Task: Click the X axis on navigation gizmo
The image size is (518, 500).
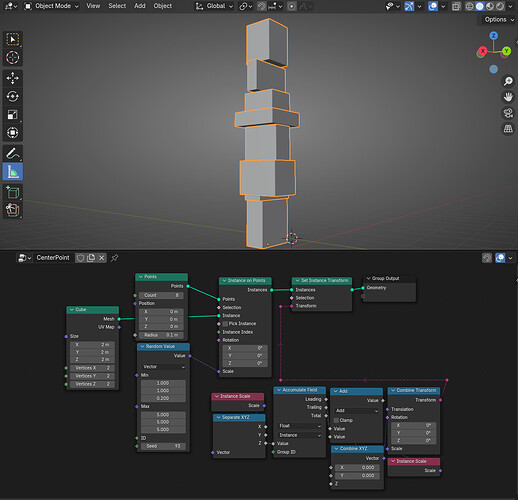Action: [482, 51]
